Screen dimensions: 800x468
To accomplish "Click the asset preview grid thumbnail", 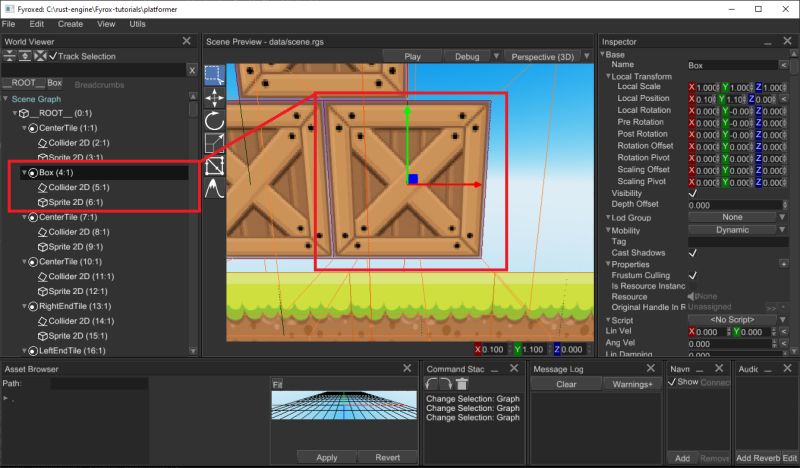I will (344, 406).
